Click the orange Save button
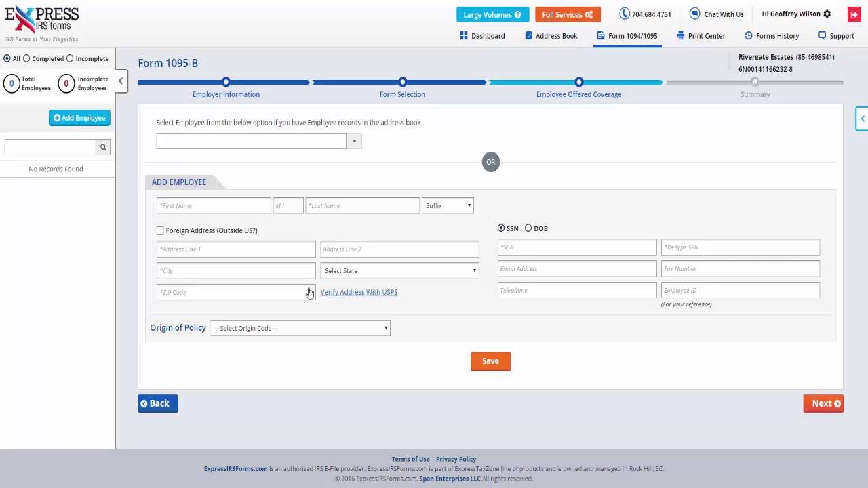 [490, 361]
